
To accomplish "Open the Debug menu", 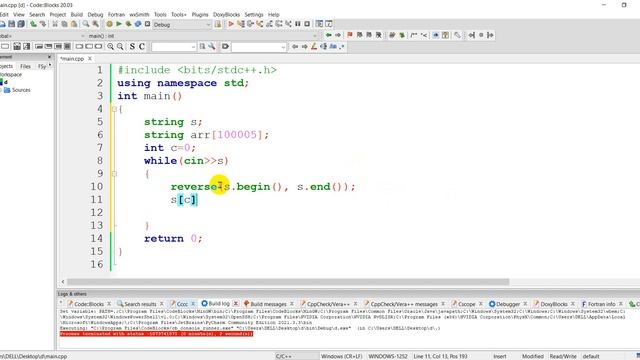I will click(95, 14).
